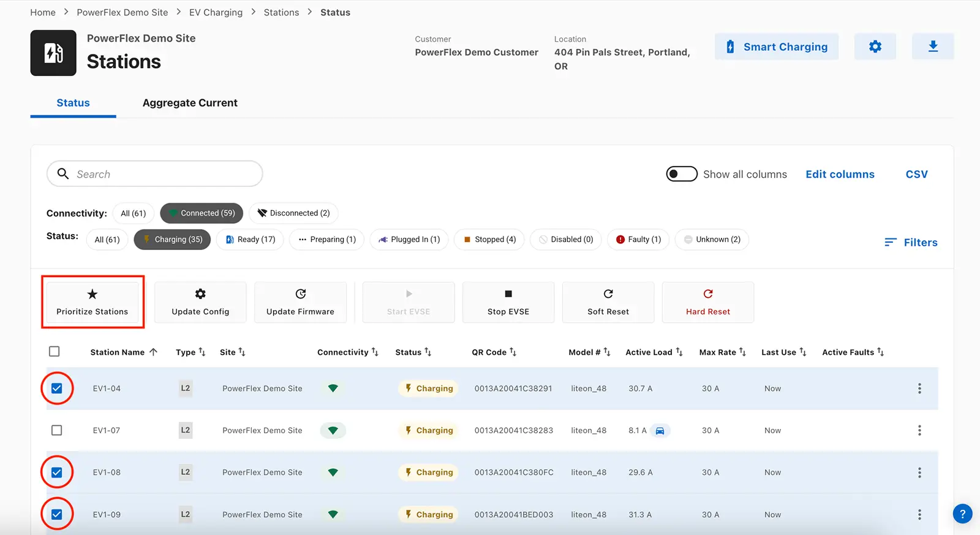Sort by Site column header
The image size is (980, 535).
coord(233,352)
